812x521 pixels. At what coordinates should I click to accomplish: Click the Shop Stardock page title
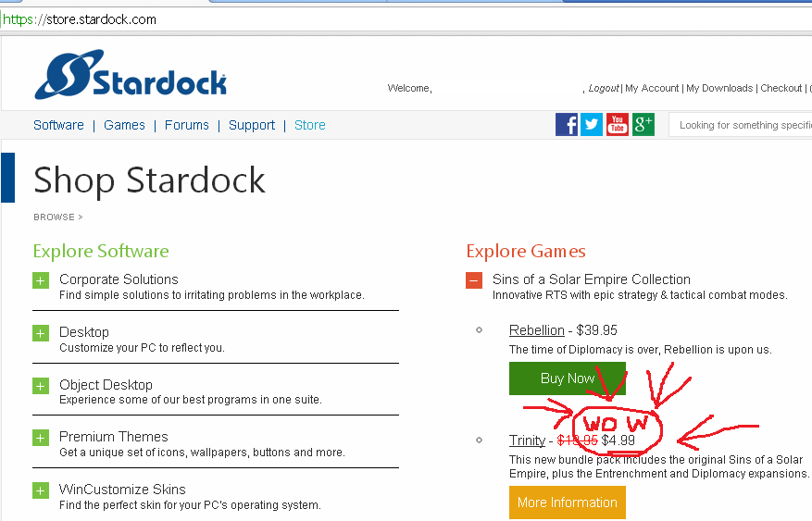(149, 180)
